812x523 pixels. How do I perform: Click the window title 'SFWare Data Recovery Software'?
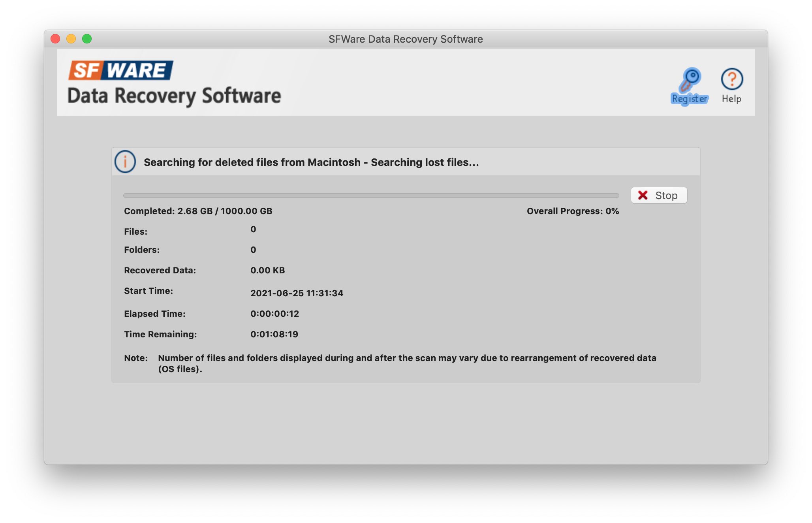point(406,39)
